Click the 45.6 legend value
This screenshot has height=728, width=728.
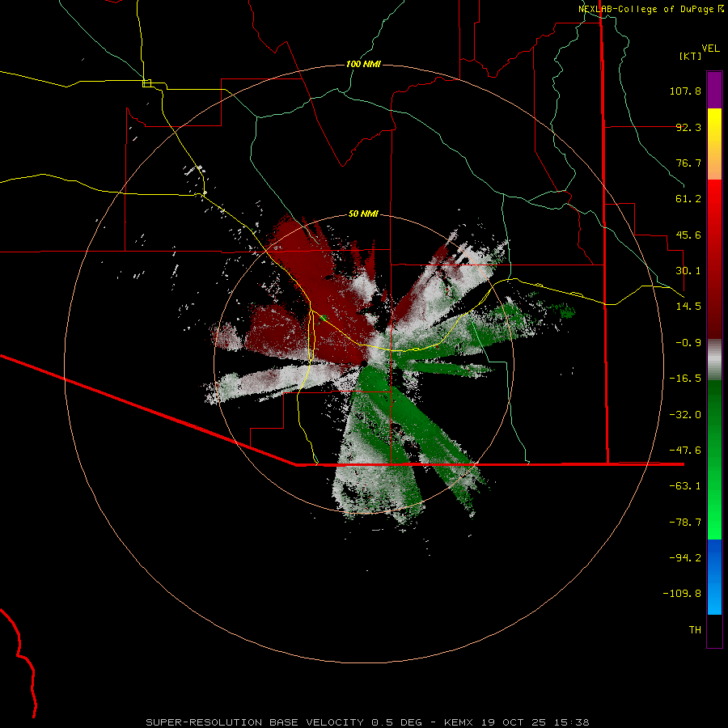point(688,235)
